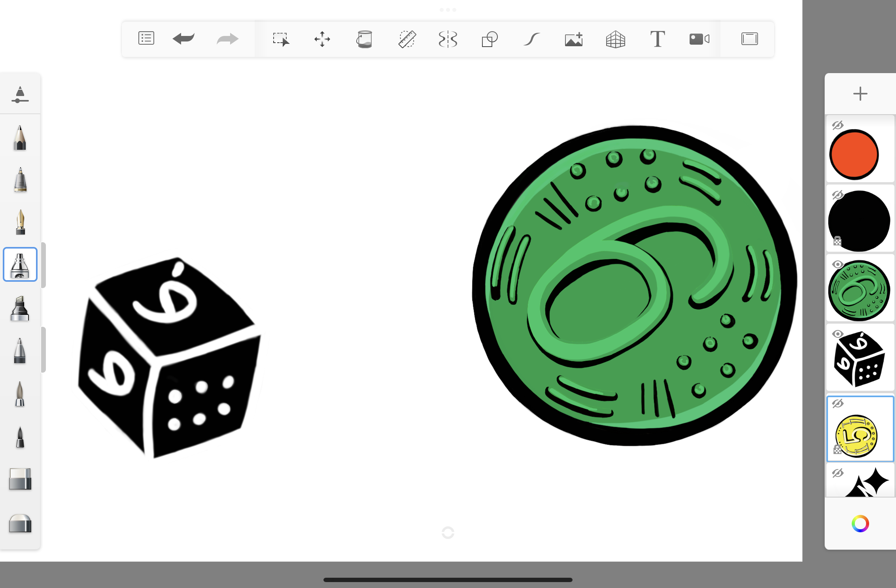Hide the dice layer
This screenshot has height=588, width=896.
(837, 334)
